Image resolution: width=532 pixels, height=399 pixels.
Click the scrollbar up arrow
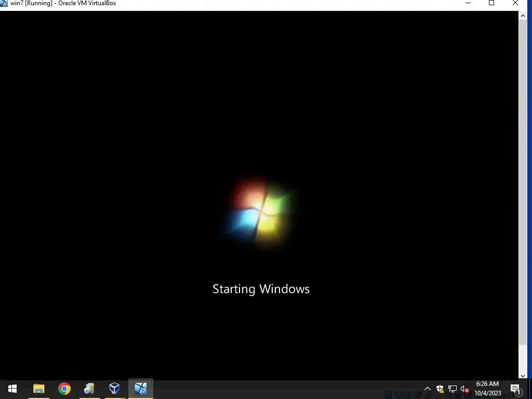pyautogui.click(x=523, y=16)
